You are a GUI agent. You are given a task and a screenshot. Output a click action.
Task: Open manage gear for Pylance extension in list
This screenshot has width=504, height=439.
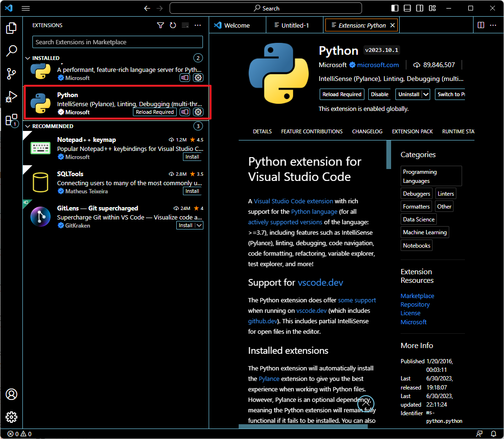[x=198, y=78]
